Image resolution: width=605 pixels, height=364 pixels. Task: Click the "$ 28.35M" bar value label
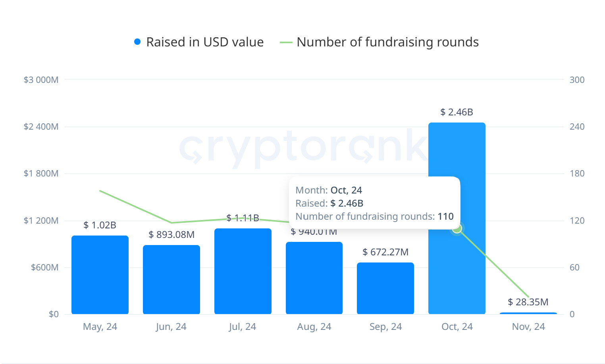(x=528, y=302)
